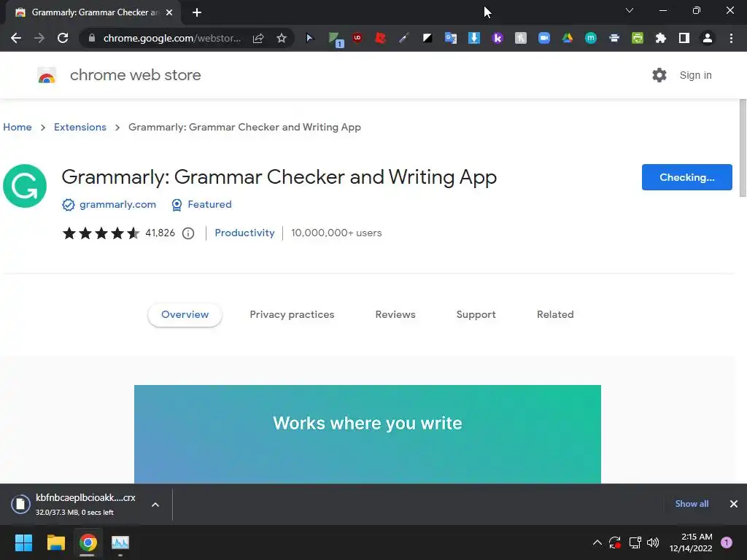Open the Extensions breadcrumb link

(x=80, y=127)
